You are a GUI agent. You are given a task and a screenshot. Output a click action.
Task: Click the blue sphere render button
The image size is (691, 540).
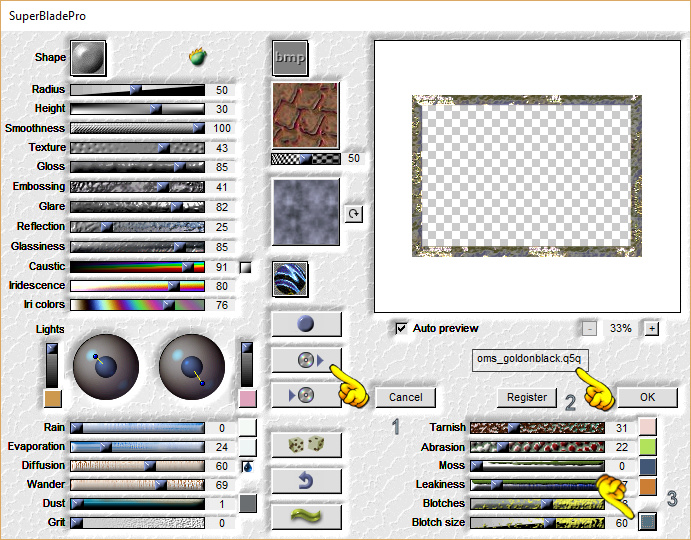click(x=306, y=324)
